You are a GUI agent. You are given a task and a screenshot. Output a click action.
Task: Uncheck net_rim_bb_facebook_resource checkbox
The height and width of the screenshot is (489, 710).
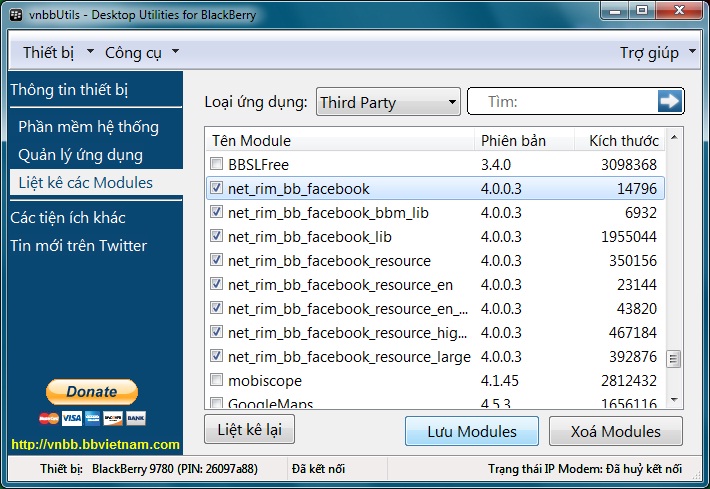coord(216,259)
